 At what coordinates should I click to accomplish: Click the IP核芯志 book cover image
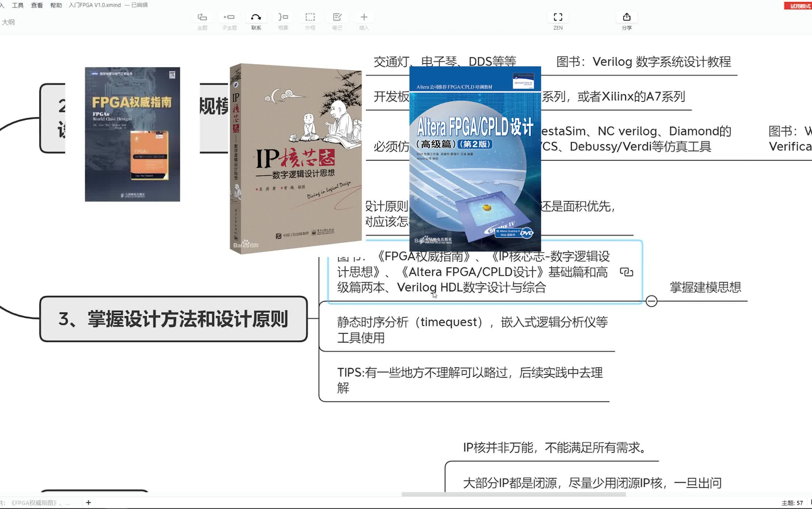[x=295, y=158]
